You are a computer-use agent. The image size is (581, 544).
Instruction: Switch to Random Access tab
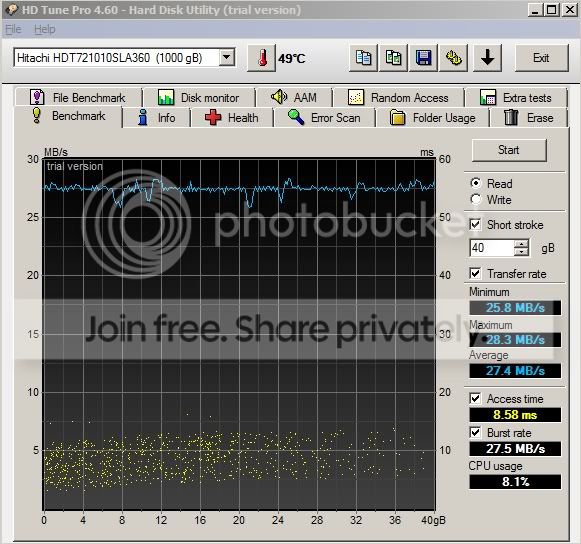click(398, 98)
